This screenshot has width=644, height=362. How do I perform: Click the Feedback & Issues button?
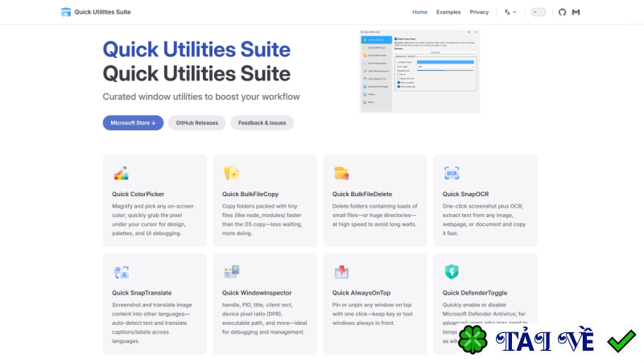pyautogui.click(x=262, y=123)
